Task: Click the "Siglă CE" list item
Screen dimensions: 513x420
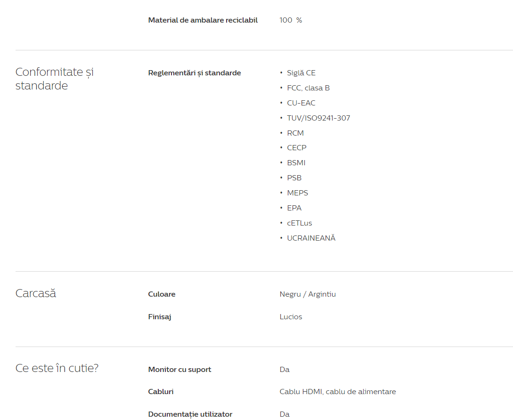Action: click(x=301, y=73)
